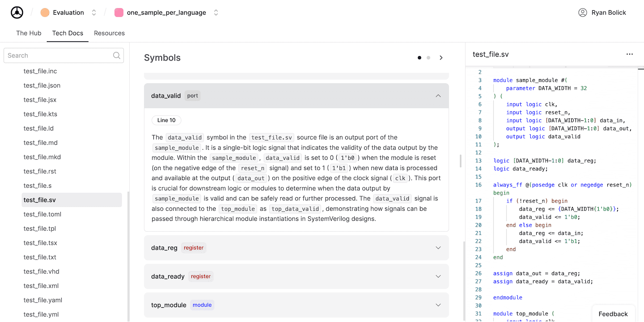Click the user profile avatar icon

click(x=583, y=13)
